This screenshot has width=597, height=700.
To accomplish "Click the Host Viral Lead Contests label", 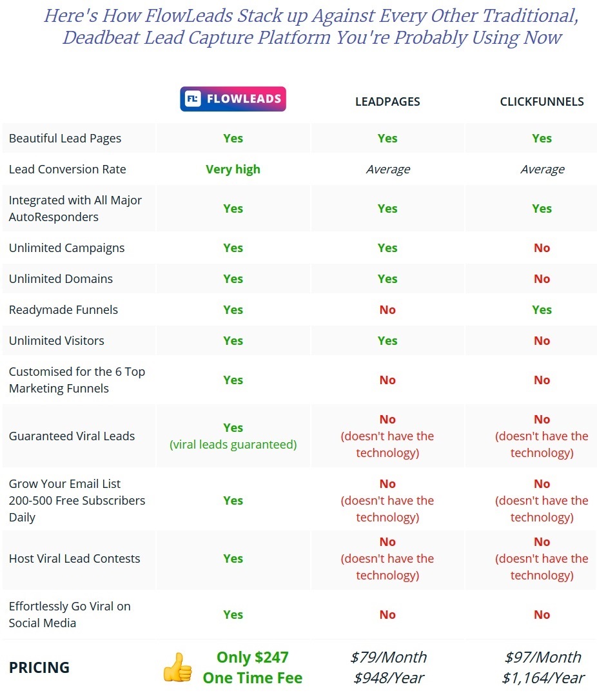I will pyautogui.click(x=75, y=558).
